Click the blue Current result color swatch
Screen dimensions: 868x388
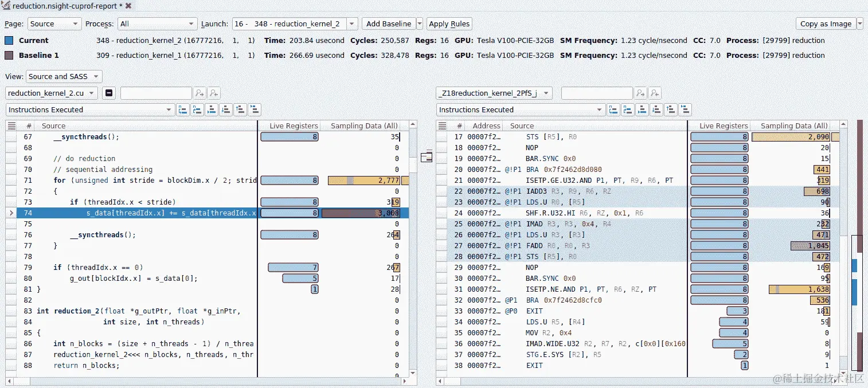pyautogui.click(x=9, y=41)
